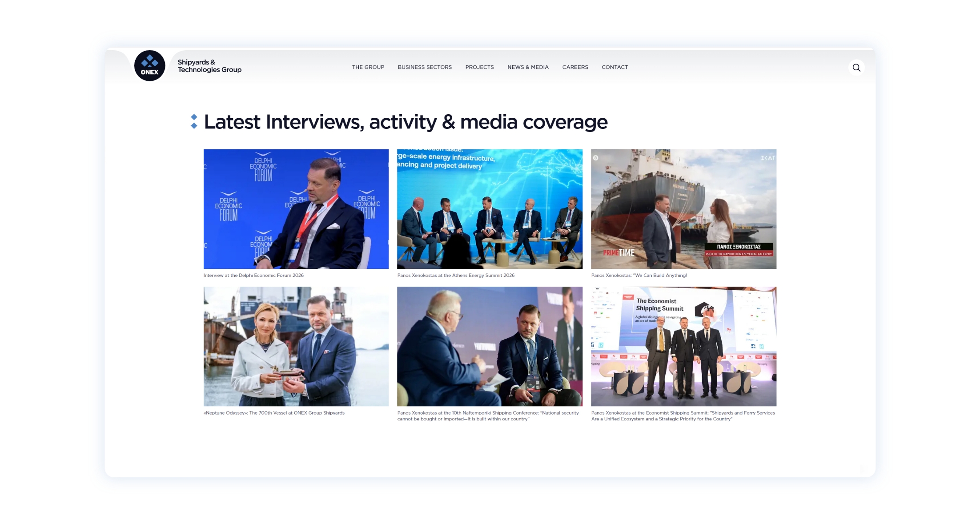This screenshot has width=980, height=524.
Task: Open Naftemporiki Shipping Conference photo thumbnail
Action: click(x=490, y=346)
